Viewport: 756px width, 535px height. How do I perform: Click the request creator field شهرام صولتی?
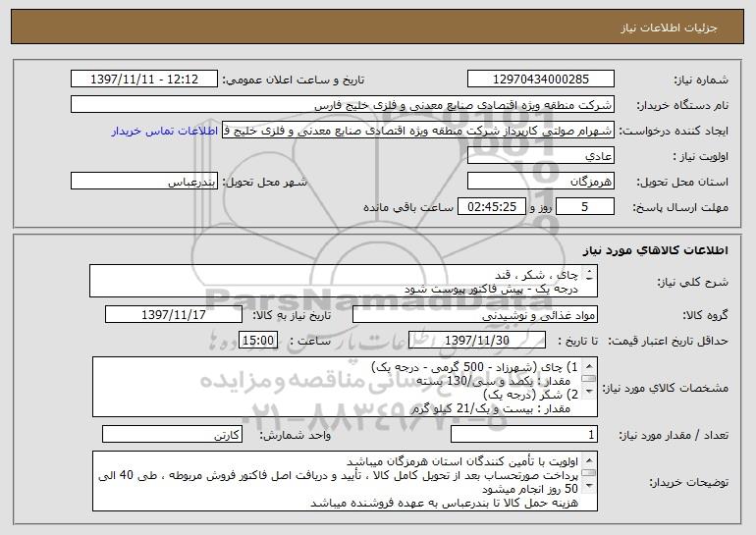tap(418, 131)
